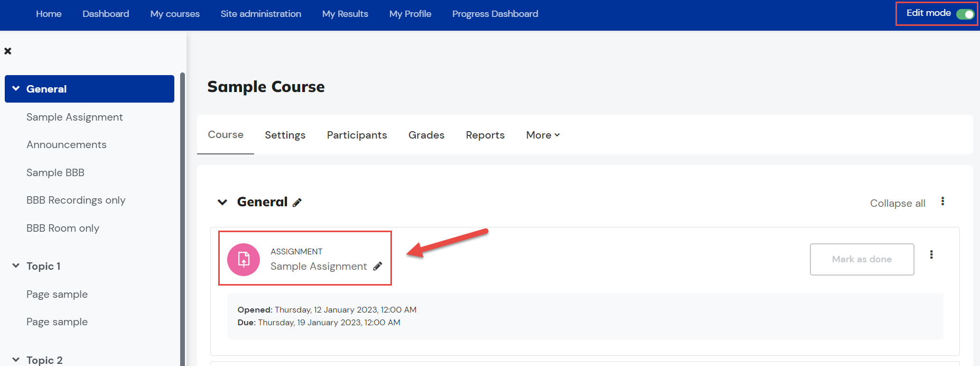980x366 pixels.
Task: Open the More dropdown menu
Action: (543, 135)
